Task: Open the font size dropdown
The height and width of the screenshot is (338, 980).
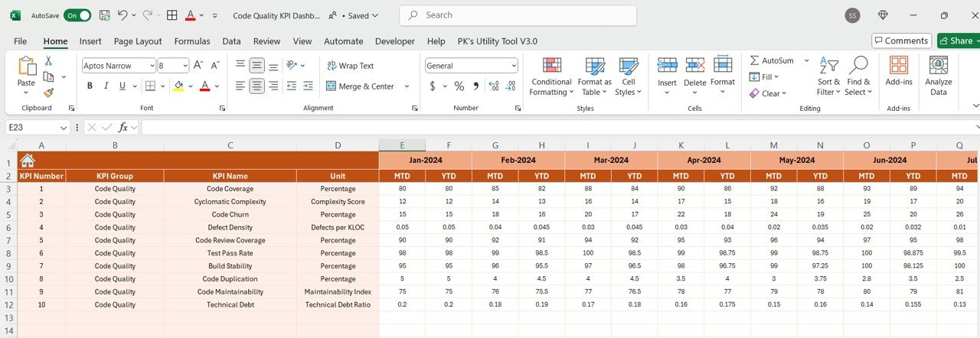Action: coord(184,66)
